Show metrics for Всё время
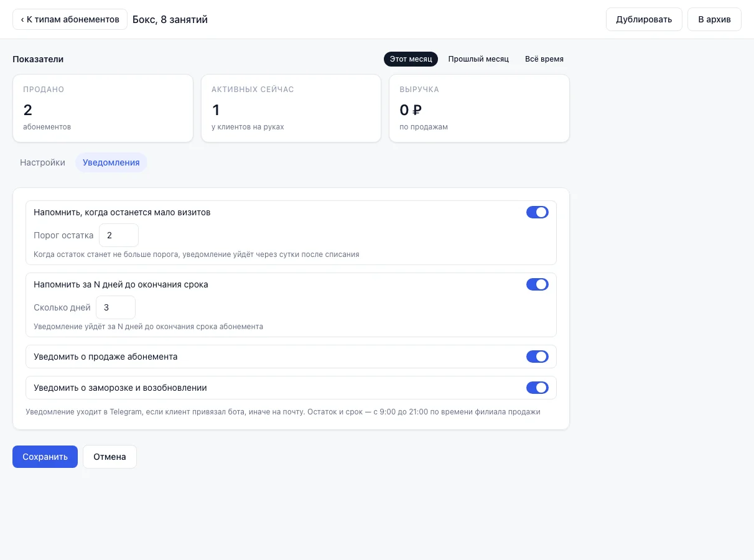 click(x=544, y=59)
